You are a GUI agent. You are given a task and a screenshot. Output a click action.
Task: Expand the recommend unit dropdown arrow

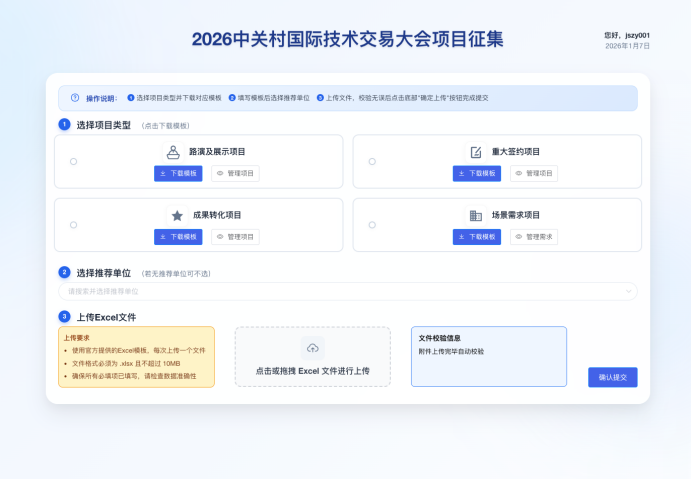(628, 291)
